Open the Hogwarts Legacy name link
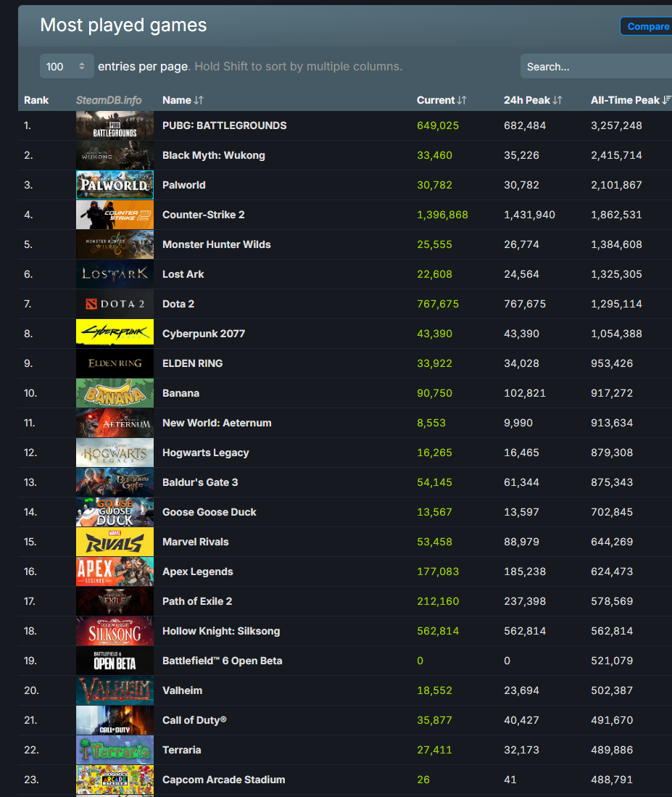The image size is (672, 797). (x=206, y=453)
